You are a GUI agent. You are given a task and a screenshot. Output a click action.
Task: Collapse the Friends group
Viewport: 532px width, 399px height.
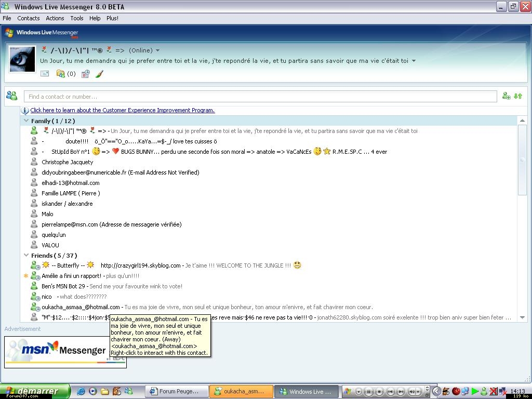pos(26,255)
